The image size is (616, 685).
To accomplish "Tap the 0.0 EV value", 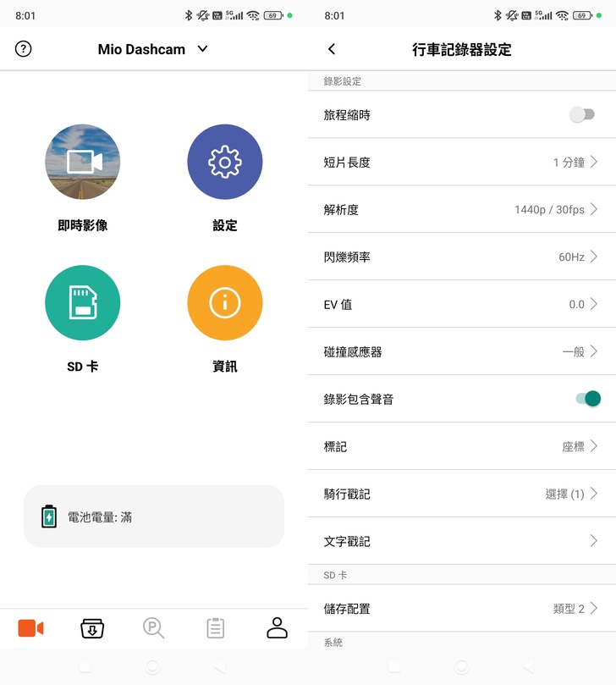I will tap(577, 305).
